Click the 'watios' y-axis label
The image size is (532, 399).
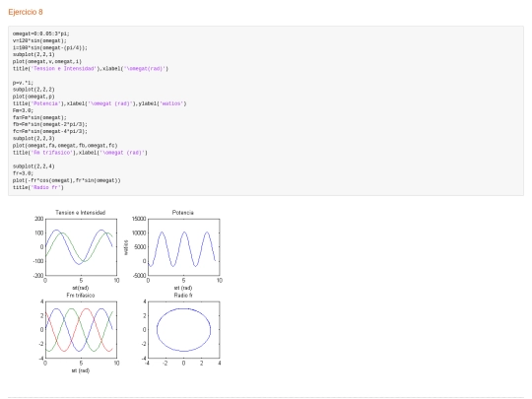[126, 247]
